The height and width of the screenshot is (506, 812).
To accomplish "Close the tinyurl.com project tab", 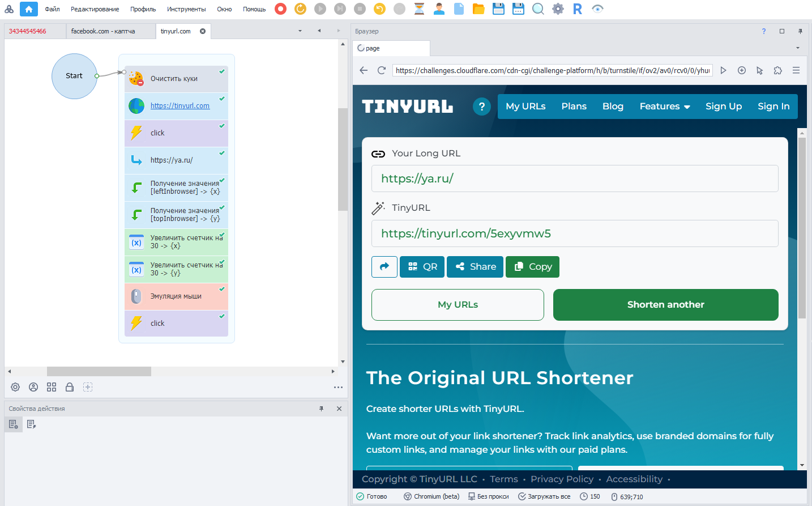I will (203, 31).
